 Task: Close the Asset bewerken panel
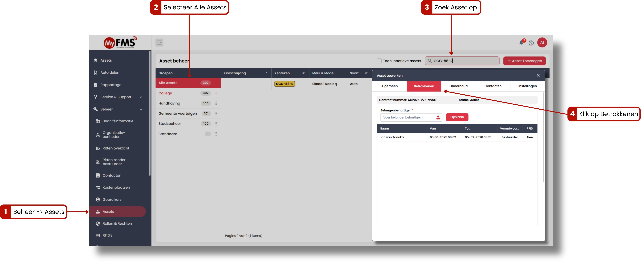point(538,75)
